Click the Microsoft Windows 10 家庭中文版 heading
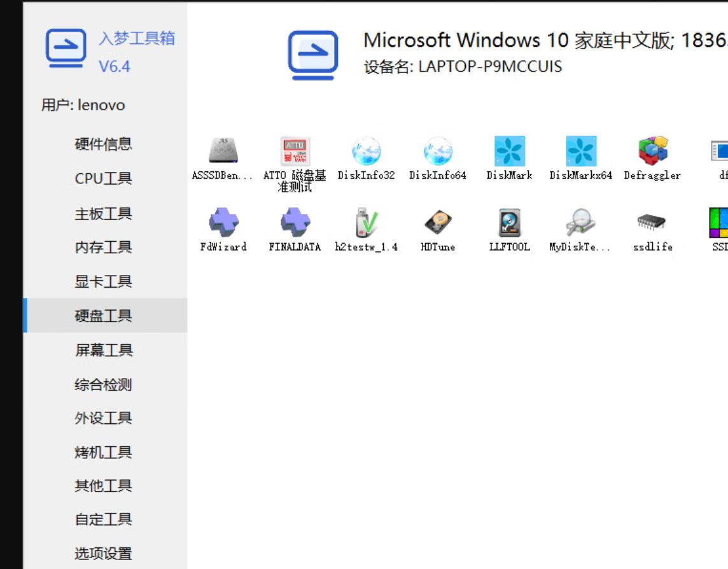This screenshot has width=728, height=569. click(545, 40)
